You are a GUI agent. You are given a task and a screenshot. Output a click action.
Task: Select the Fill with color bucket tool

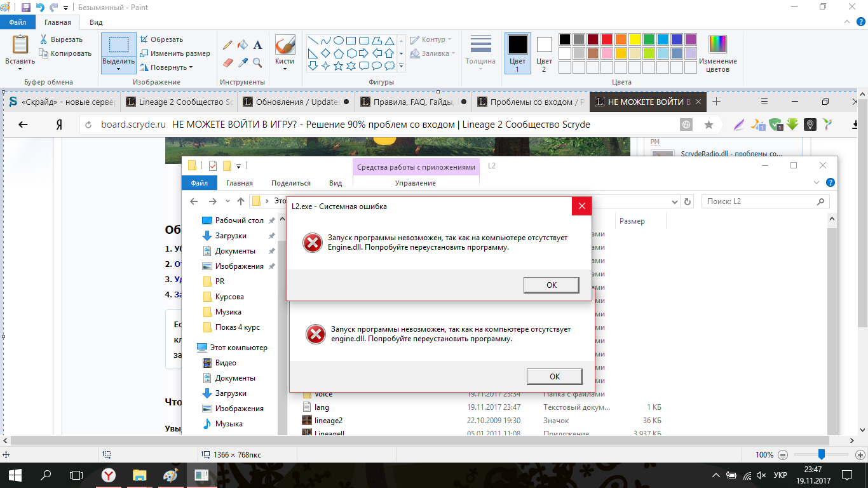pyautogui.click(x=243, y=45)
